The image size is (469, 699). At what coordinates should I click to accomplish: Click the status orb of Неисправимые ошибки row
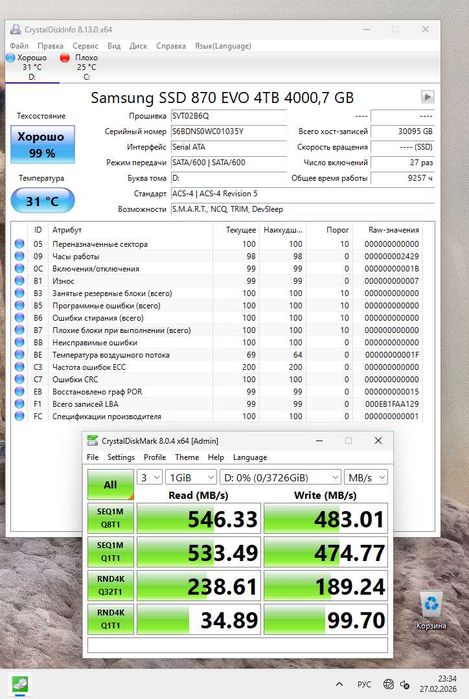19,342
